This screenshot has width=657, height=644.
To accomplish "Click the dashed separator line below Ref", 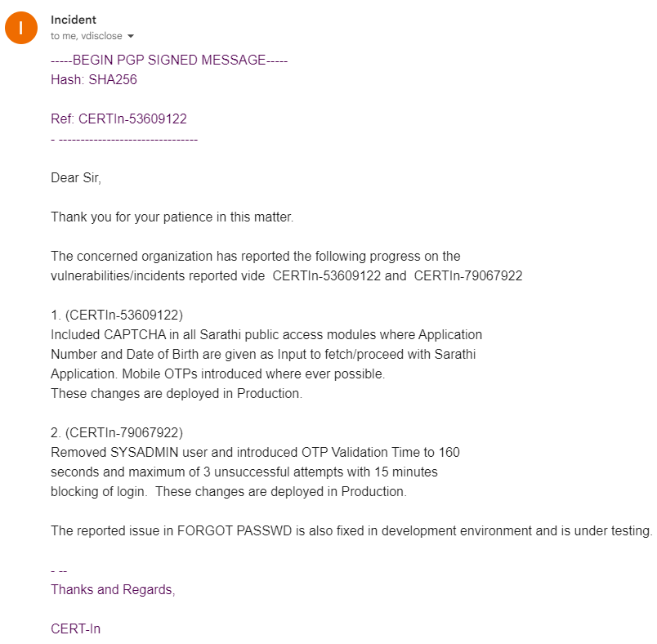I will (124, 139).
